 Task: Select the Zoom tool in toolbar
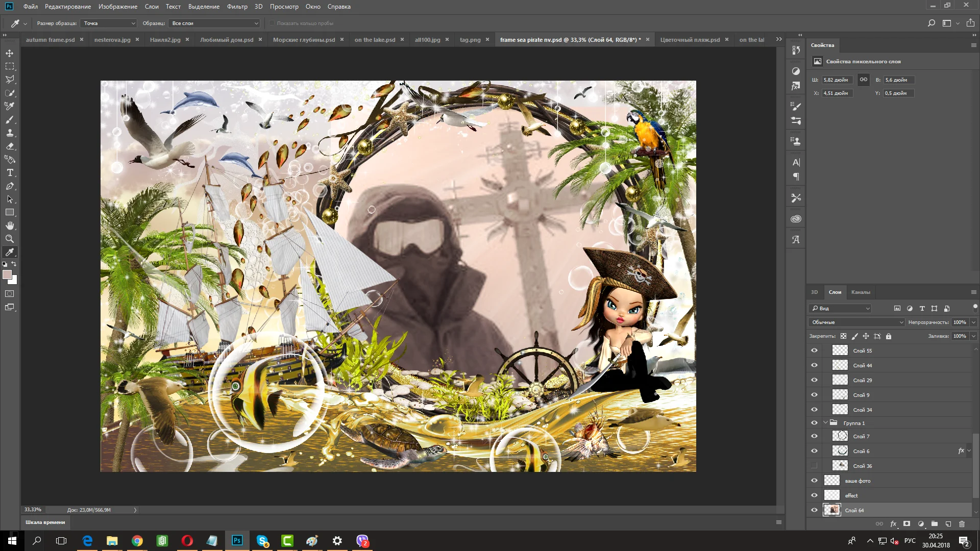point(10,239)
